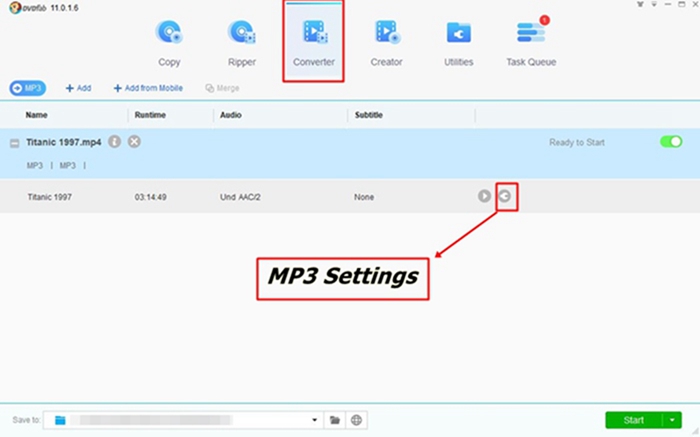Image resolution: width=700 pixels, height=437 pixels.
Task: Toggle the Titanic 1997.mp4 task switch
Action: 670,142
